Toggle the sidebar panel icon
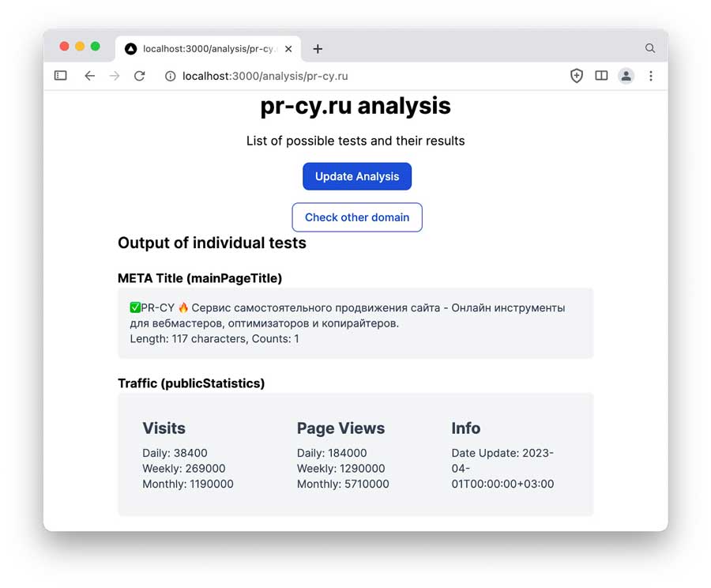 pos(60,76)
